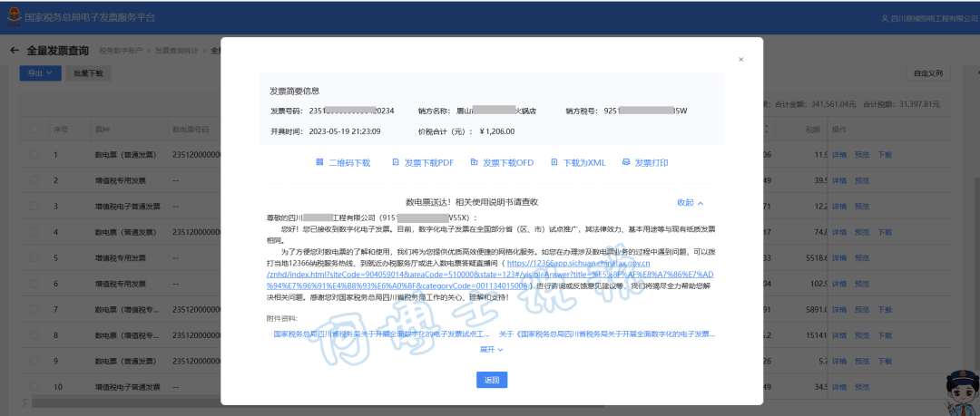Collapse the notice using 收起
Image resolution: width=980 pixels, height=416 pixels.
[x=690, y=202]
